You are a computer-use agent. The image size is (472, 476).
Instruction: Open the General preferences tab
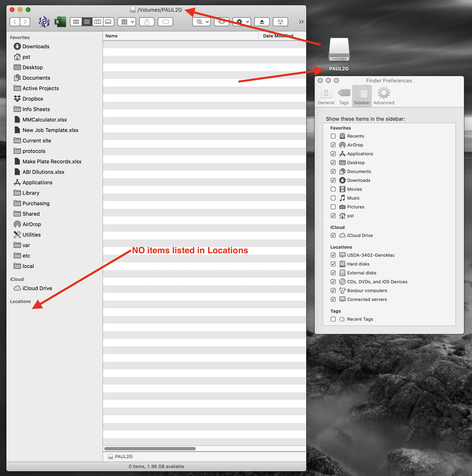coord(326,96)
